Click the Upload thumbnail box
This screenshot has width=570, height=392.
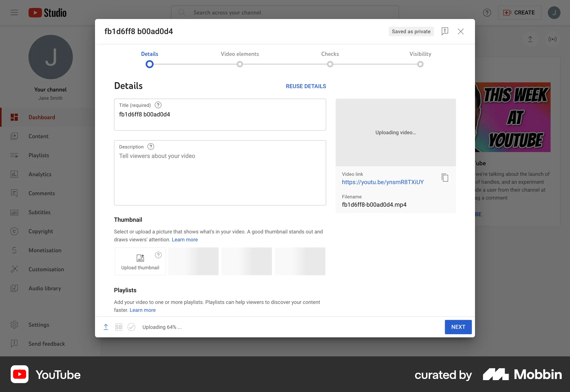[140, 261]
